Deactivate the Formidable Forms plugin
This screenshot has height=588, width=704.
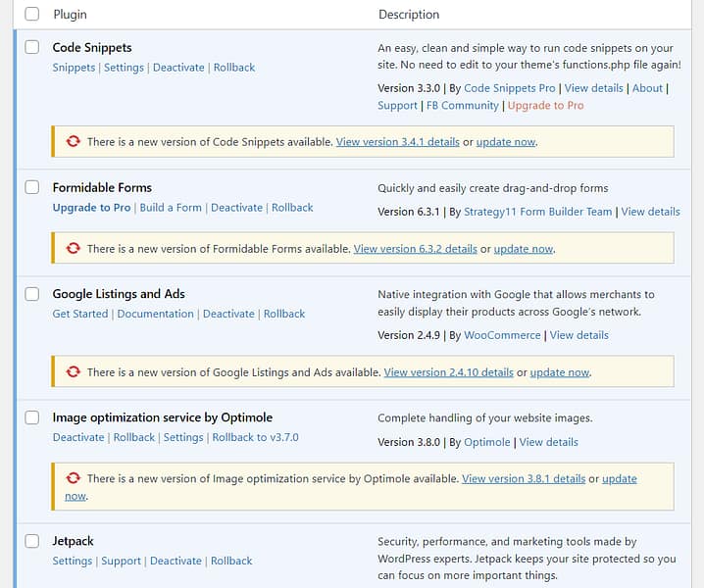point(236,208)
